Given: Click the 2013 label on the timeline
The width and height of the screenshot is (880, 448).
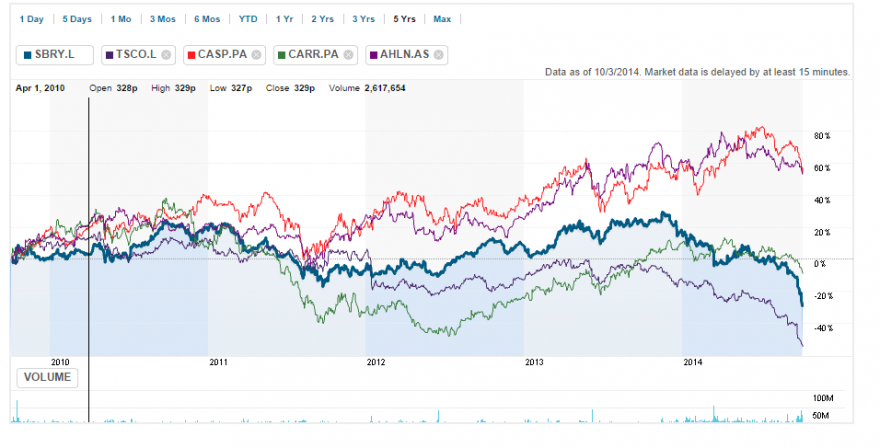Looking at the screenshot, I should (534, 362).
